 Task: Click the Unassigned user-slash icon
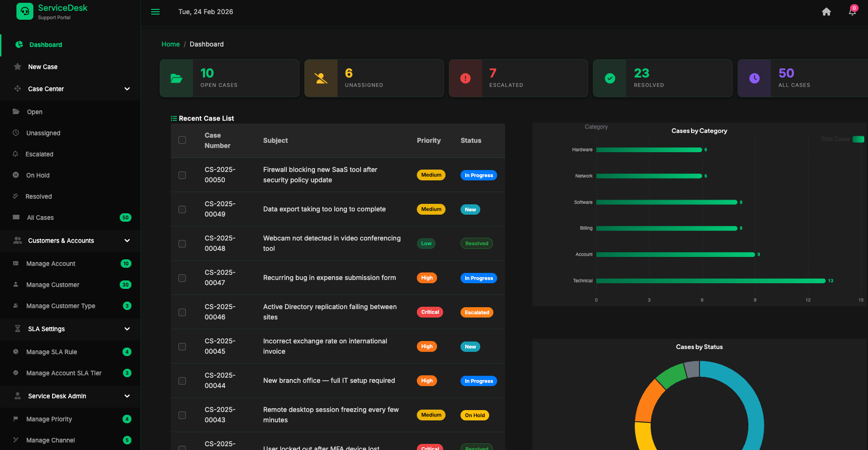point(321,78)
